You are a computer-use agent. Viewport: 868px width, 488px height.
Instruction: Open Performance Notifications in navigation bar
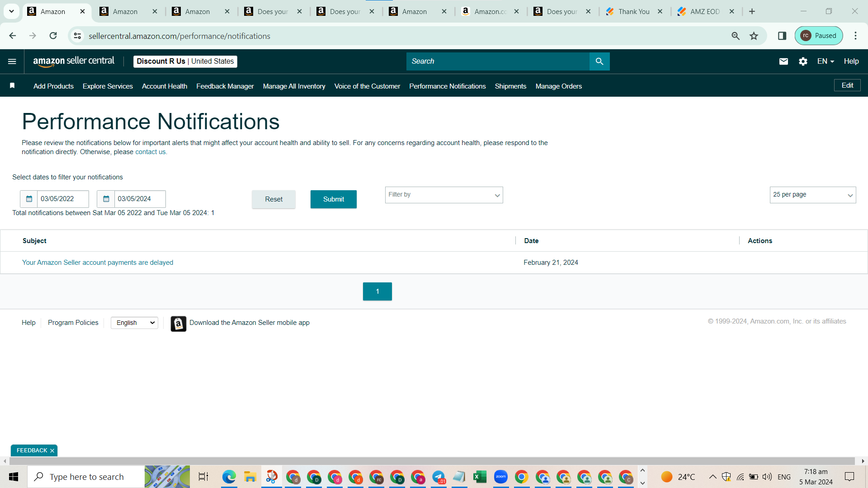448,86
